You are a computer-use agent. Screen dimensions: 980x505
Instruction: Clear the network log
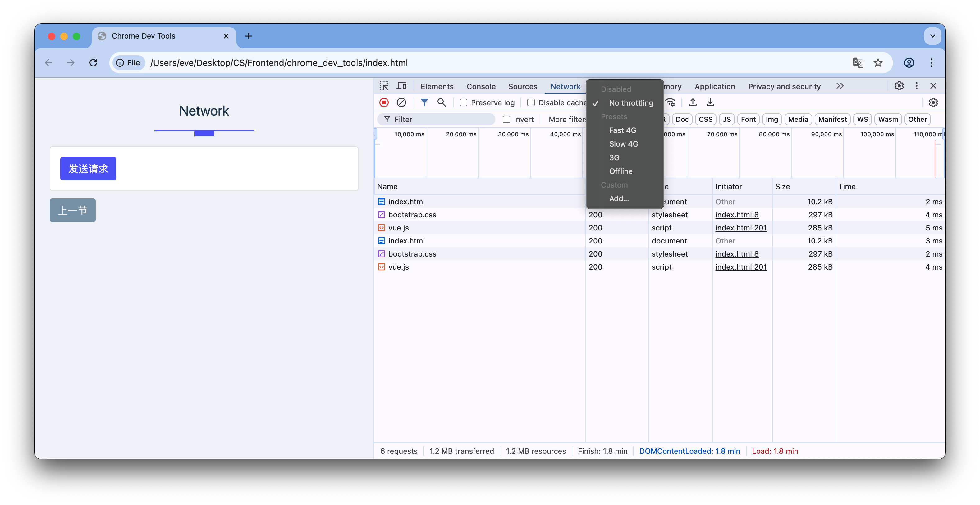[402, 102]
